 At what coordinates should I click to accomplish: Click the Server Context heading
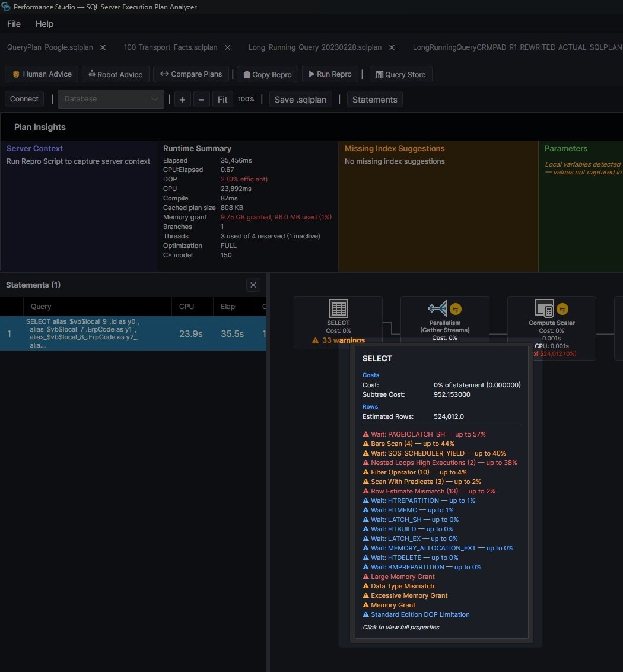pyautogui.click(x=34, y=148)
